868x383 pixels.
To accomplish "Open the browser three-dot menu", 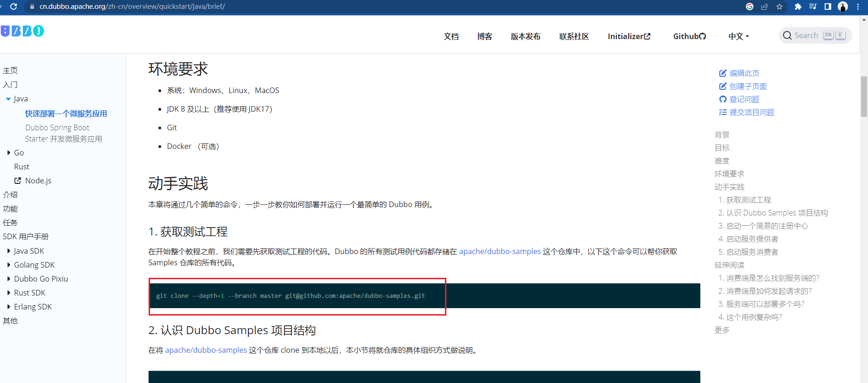I will pos(858,7).
